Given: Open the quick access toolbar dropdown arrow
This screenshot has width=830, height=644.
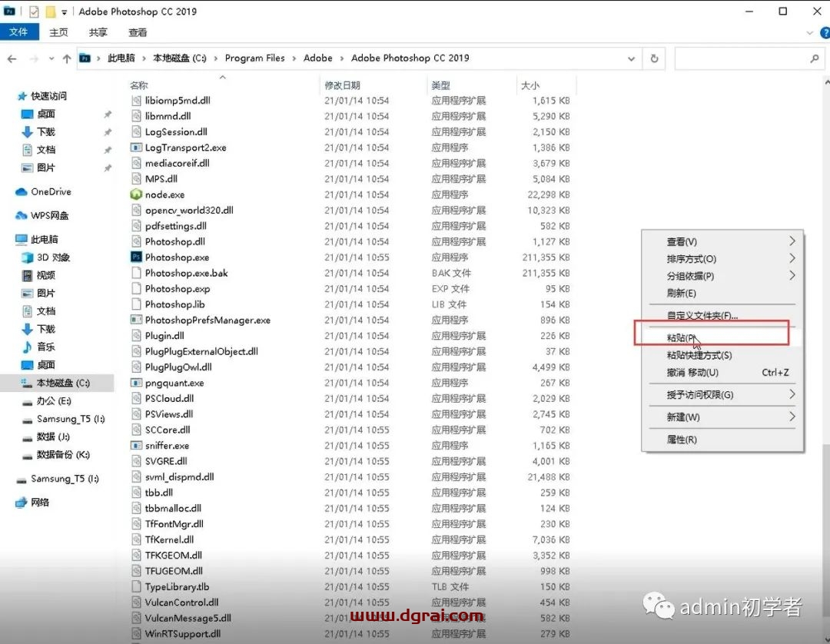Looking at the screenshot, I should coord(64,12).
